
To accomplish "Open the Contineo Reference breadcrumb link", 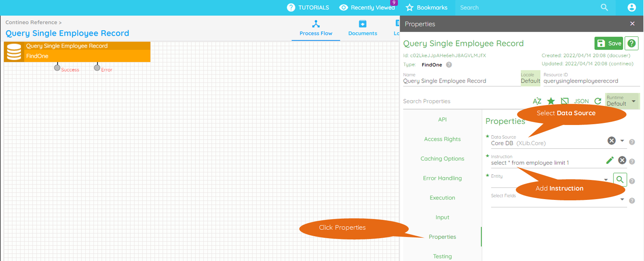I will pyautogui.click(x=31, y=22).
